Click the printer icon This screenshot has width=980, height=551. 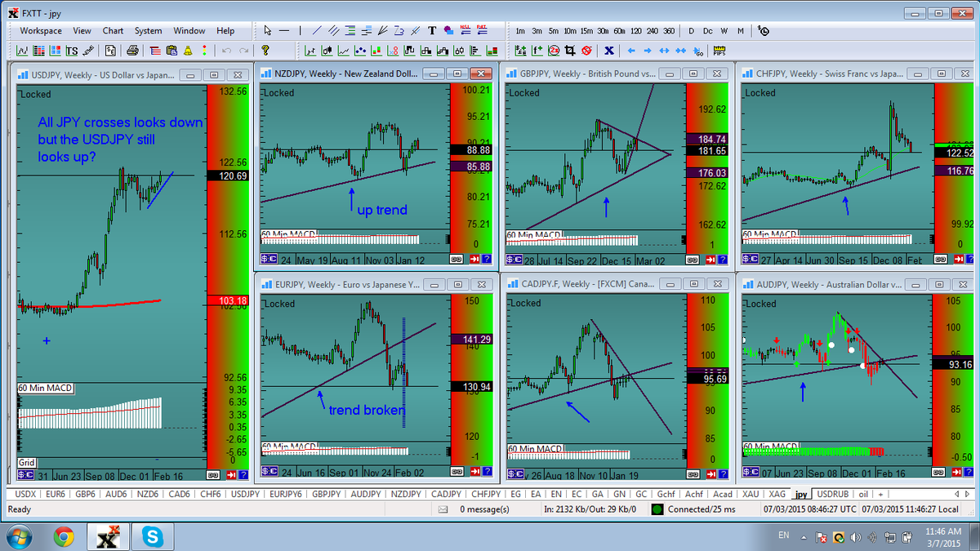click(133, 51)
